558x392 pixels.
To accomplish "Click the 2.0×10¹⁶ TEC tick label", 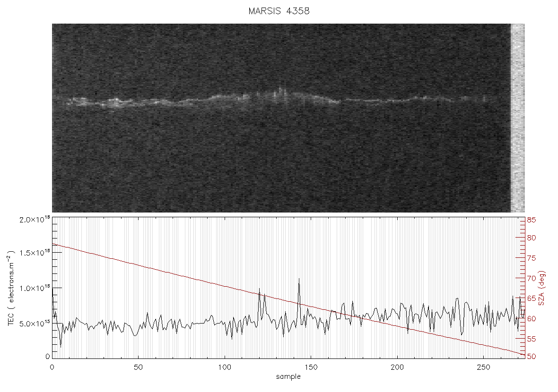I will pyautogui.click(x=35, y=220).
